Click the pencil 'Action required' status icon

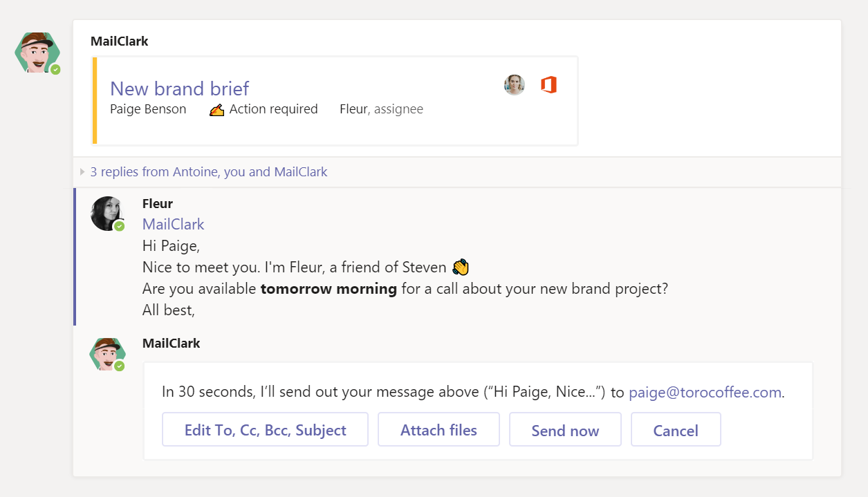pos(216,109)
